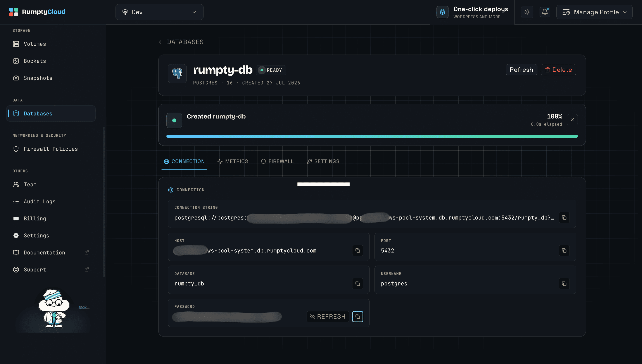
Task: Open Firewall Policies
Action: (x=51, y=149)
